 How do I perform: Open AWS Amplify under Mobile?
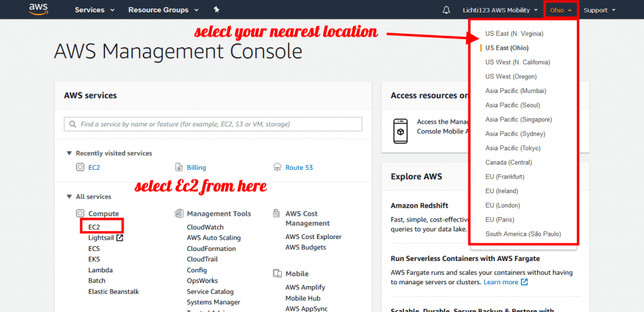[x=305, y=287]
